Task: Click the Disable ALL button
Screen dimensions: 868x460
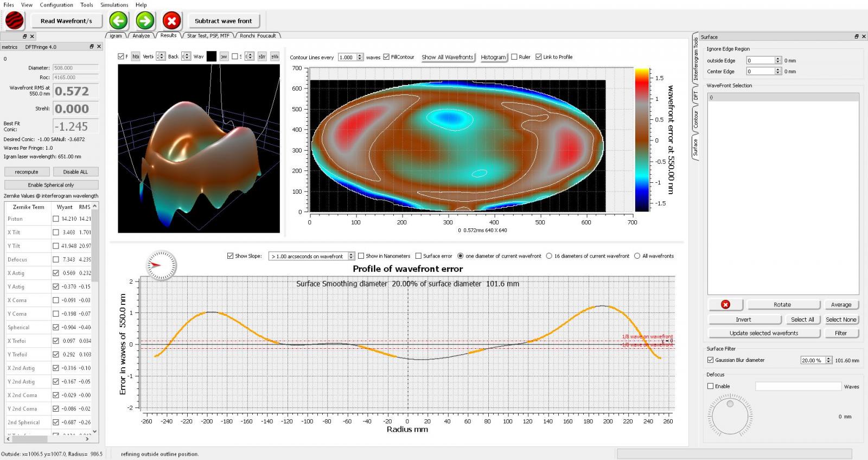Action: tap(75, 171)
